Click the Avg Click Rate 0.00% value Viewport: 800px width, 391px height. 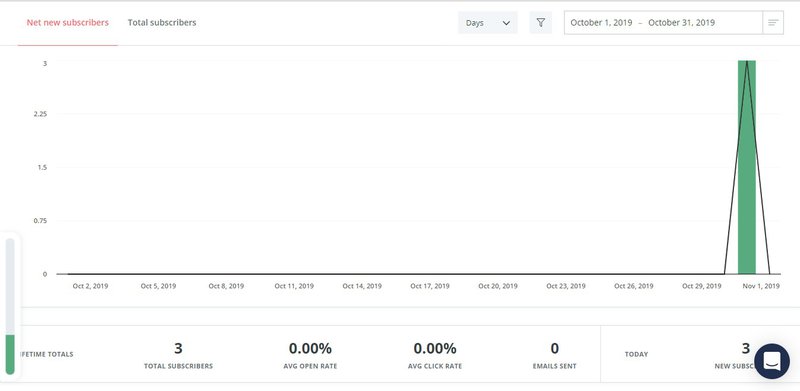click(x=435, y=348)
